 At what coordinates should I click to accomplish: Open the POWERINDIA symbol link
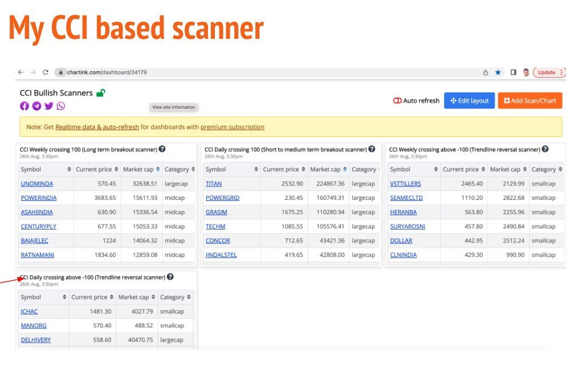[x=39, y=198]
